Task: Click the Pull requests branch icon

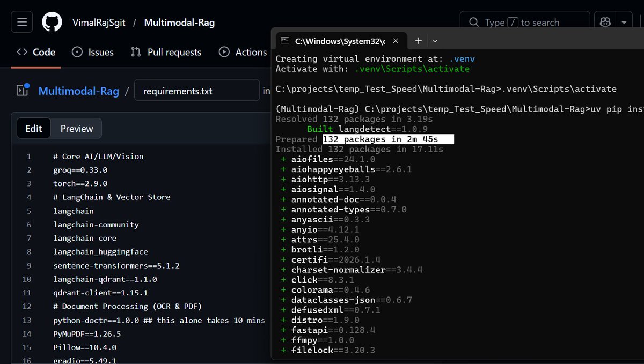Action: coord(136,52)
